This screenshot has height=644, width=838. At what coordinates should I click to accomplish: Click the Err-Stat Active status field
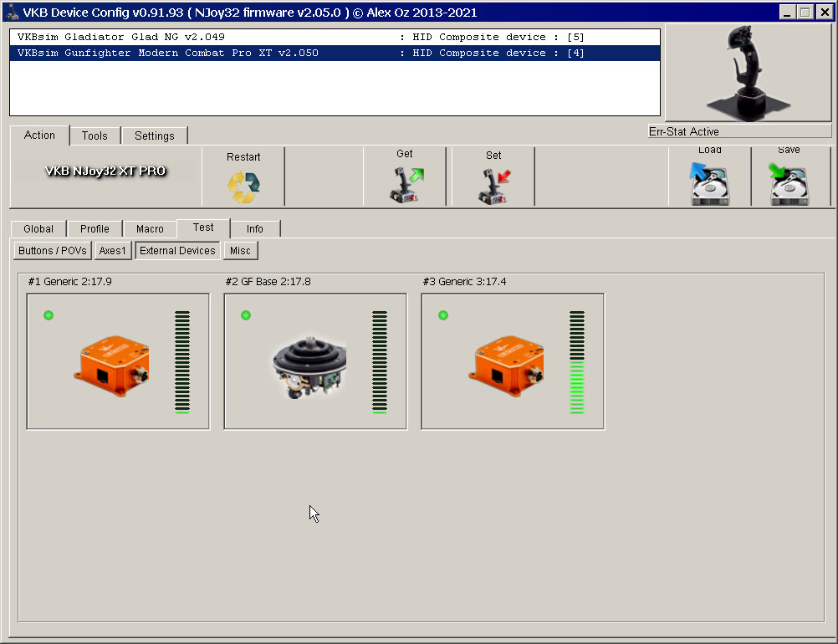[739, 131]
